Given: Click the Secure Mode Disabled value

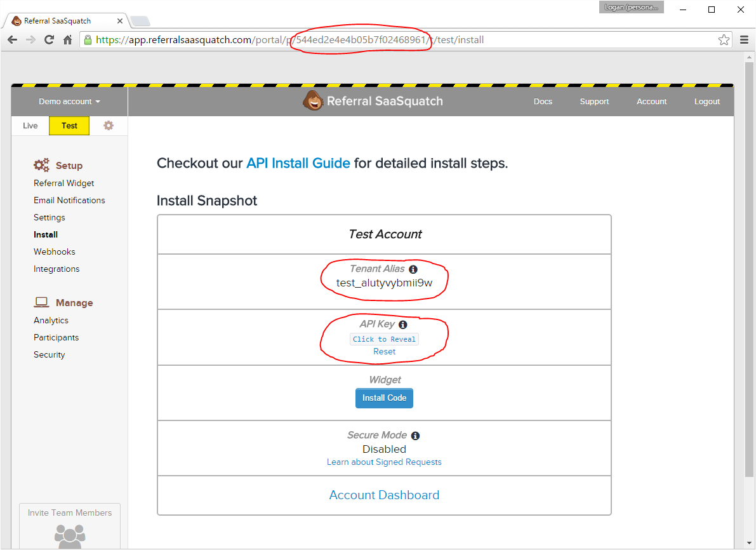Looking at the screenshot, I should tap(384, 449).
